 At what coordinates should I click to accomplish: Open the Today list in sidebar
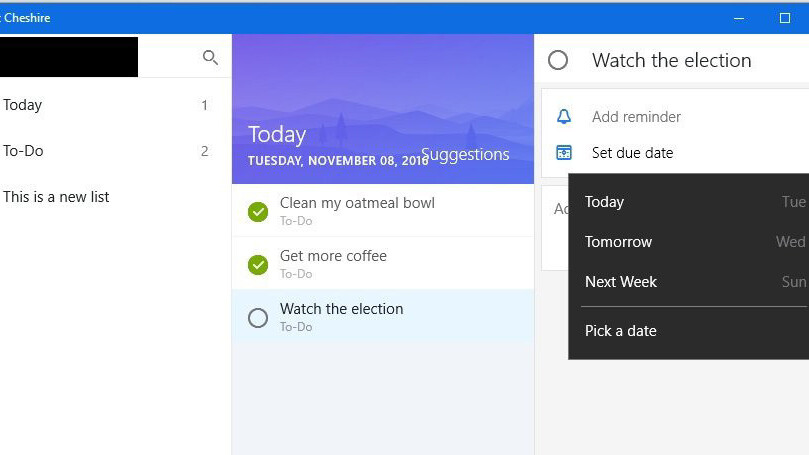(x=23, y=105)
